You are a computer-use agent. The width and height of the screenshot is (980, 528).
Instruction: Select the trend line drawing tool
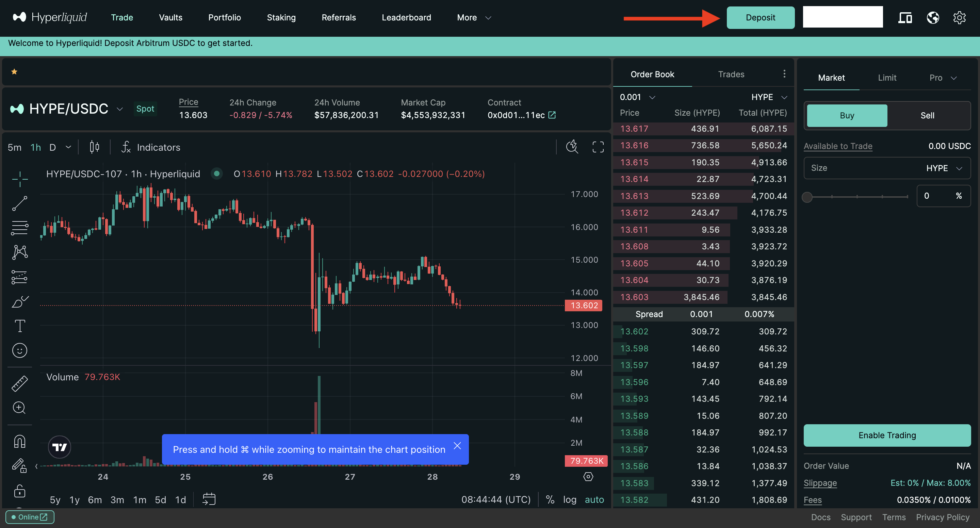[20, 203]
